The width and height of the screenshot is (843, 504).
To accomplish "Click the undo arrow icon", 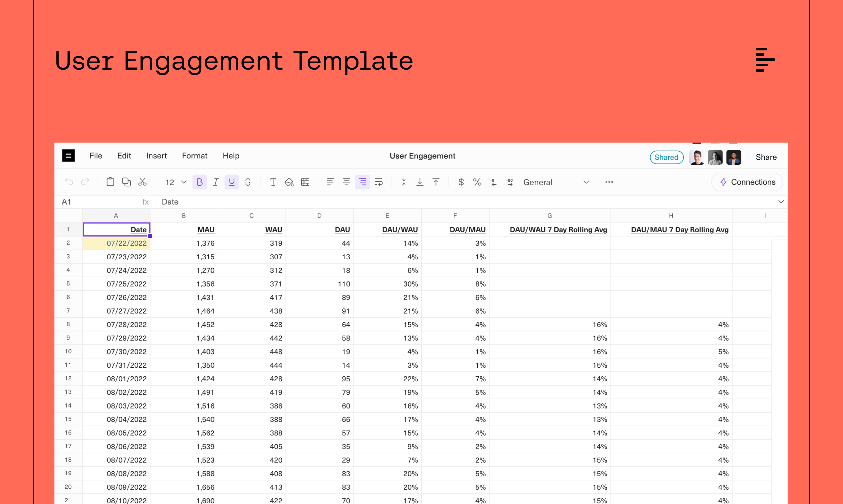I will 69,182.
